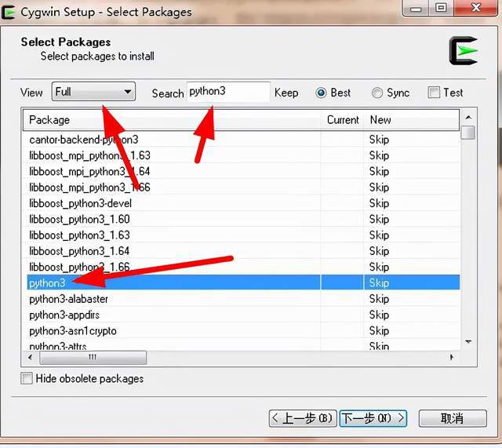Proceed with the 下一步(N) button
Image resolution: width=502 pixels, height=448 pixels.
click(373, 418)
